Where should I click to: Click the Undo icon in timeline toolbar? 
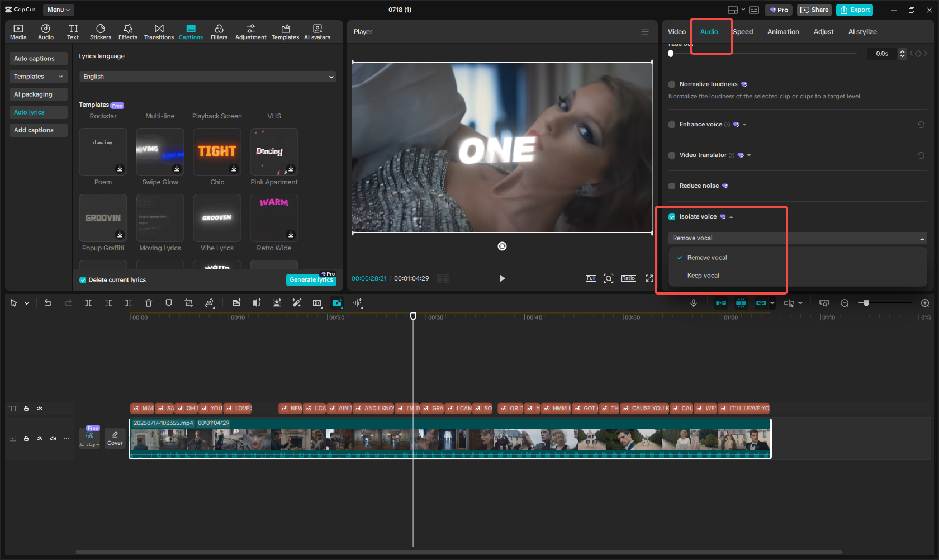(48, 303)
